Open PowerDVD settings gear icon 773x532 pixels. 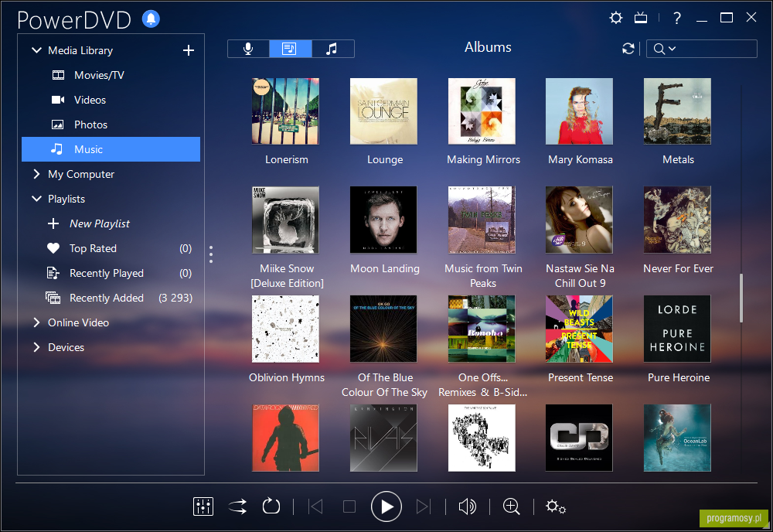coord(616,19)
